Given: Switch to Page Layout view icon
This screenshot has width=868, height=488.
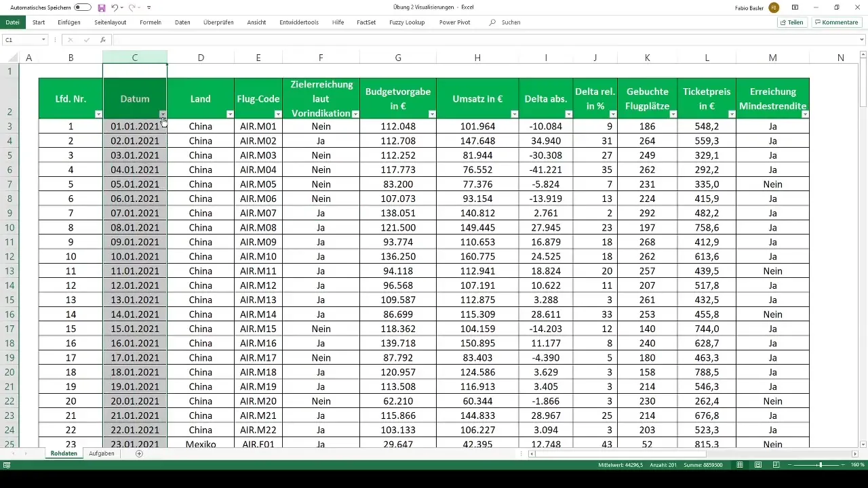Looking at the screenshot, I should tap(758, 465).
